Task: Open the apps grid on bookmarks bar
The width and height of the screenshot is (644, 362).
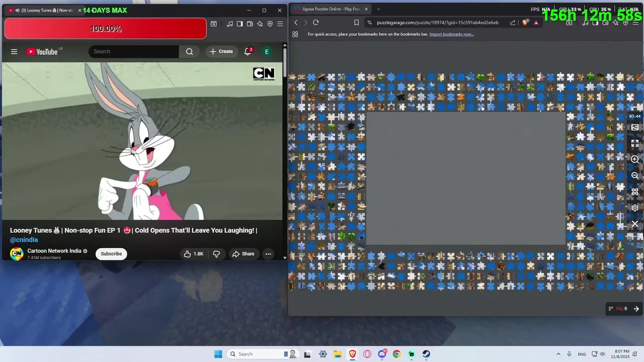Action: coord(295,34)
